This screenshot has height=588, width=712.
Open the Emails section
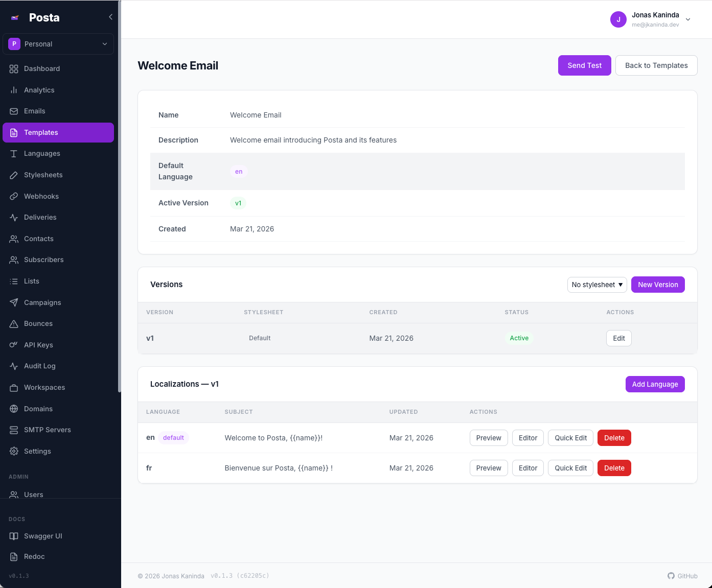tap(58, 111)
